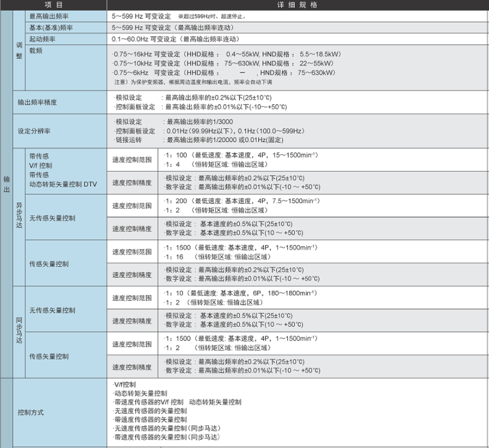The width and height of the screenshot is (489, 448).
Task: Click the 载频 row label
Action: click(x=35, y=50)
